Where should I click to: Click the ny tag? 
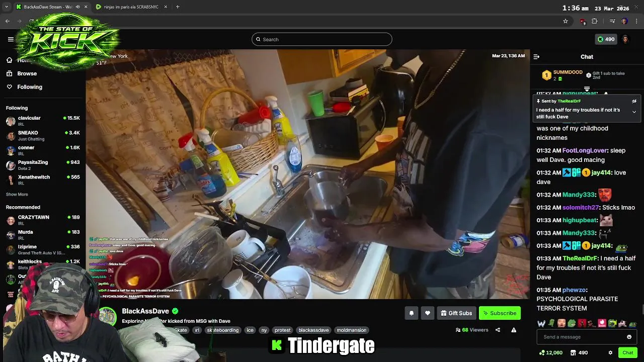264,330
